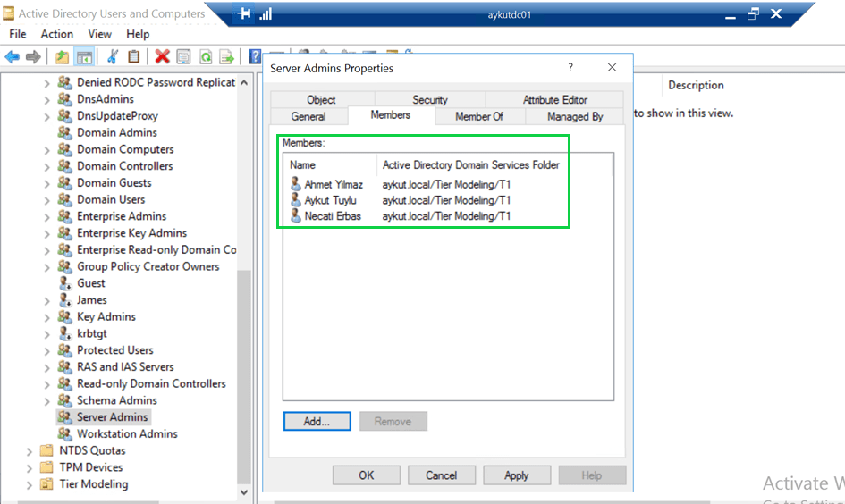Click the Refresh toolbar icon
This screenshot has height=504, width=845.
pos(205,57)
